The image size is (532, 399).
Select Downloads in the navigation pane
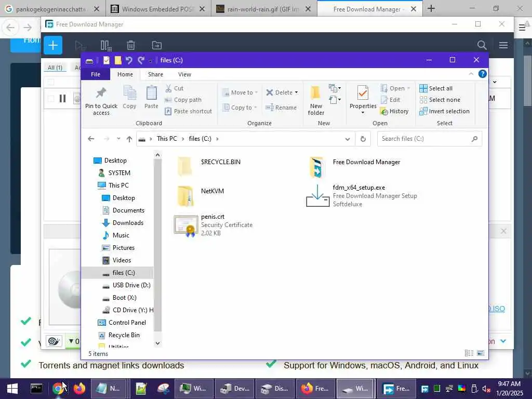[123, 223]
